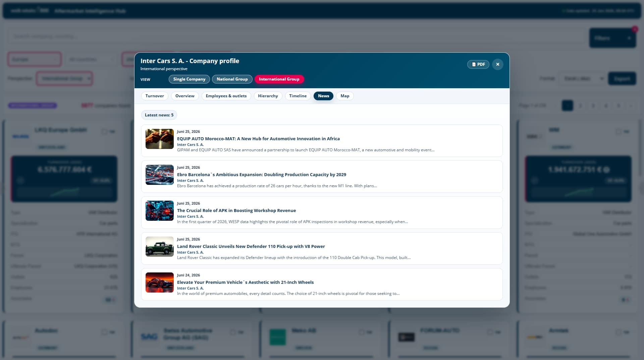This screenshot has height=360, width=644.
Task: Open the Timeline tab
Action: click(x=298, y=96)
